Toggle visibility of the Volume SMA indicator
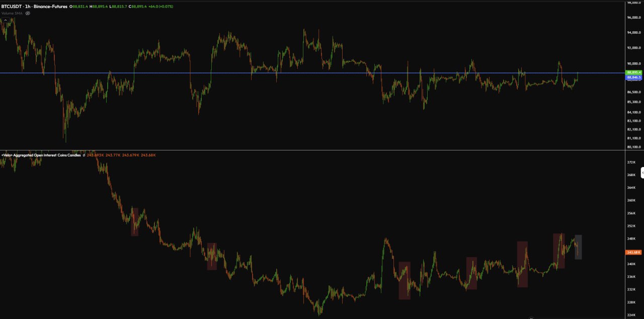 pyautogui.click(x=27, y=13)
